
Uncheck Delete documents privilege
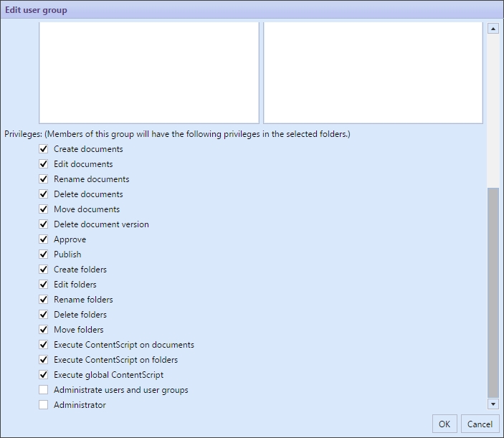point(44,194)
